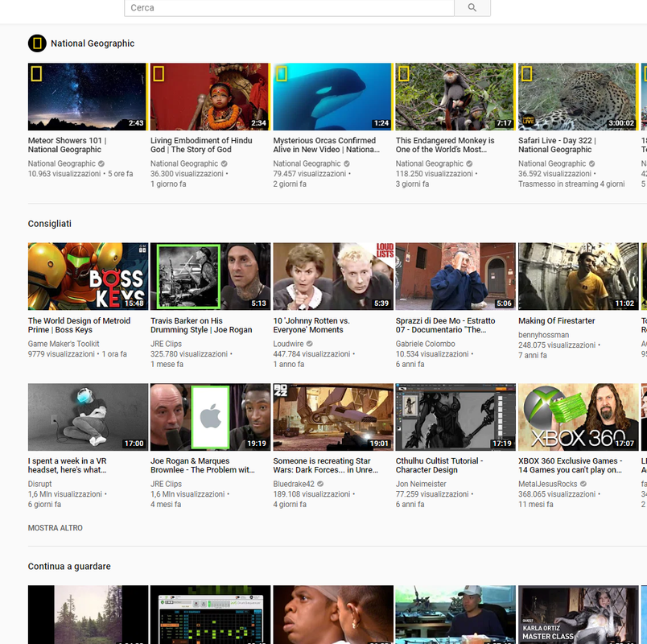Click 'I spent a week in a VR headset' title
The height and width of the screenshot is (644, 647).
click(x=68, y=465)
